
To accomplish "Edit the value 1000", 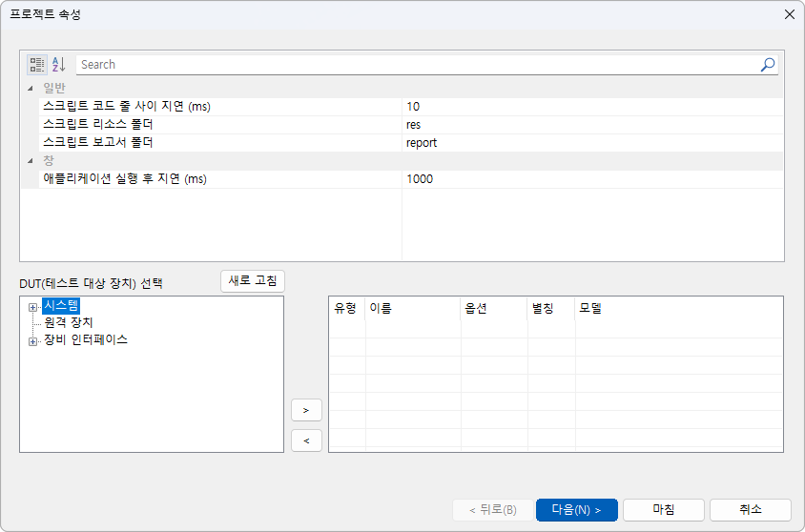I will coord(592,179).
